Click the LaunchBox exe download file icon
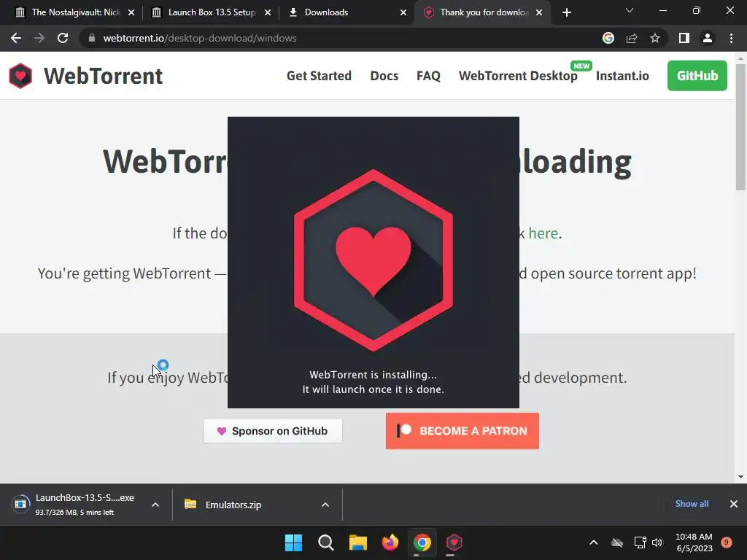Viewport: 747px width, 560px height. coord(20,504)
